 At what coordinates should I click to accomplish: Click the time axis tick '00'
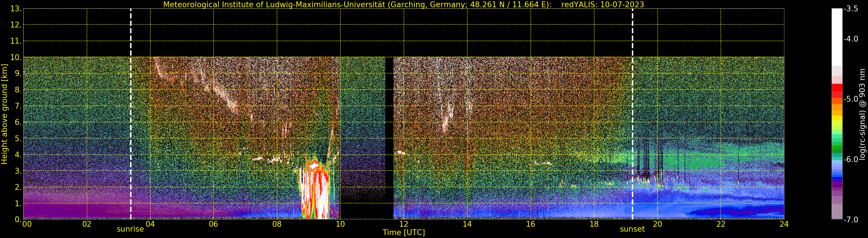pyautogui.click(x=27, y=224)
